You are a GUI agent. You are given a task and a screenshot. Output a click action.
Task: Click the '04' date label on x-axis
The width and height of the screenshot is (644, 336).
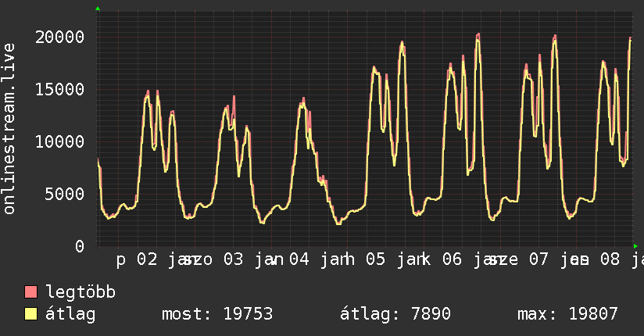point(299,259)
